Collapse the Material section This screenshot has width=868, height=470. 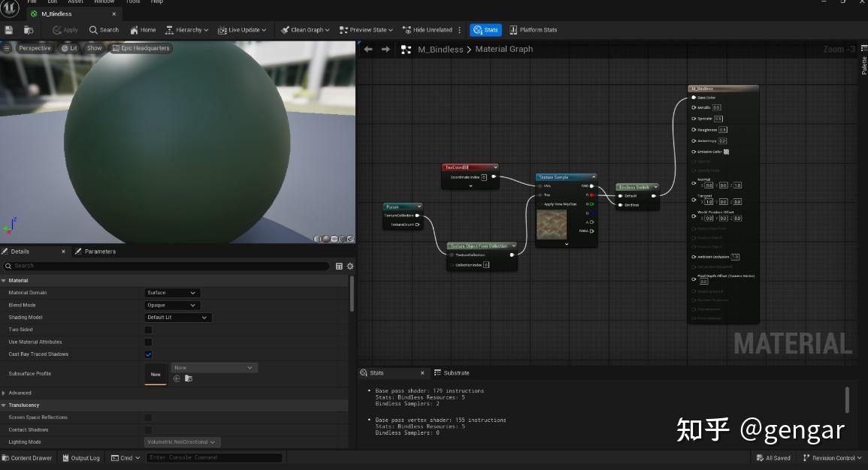coord(4,280)
